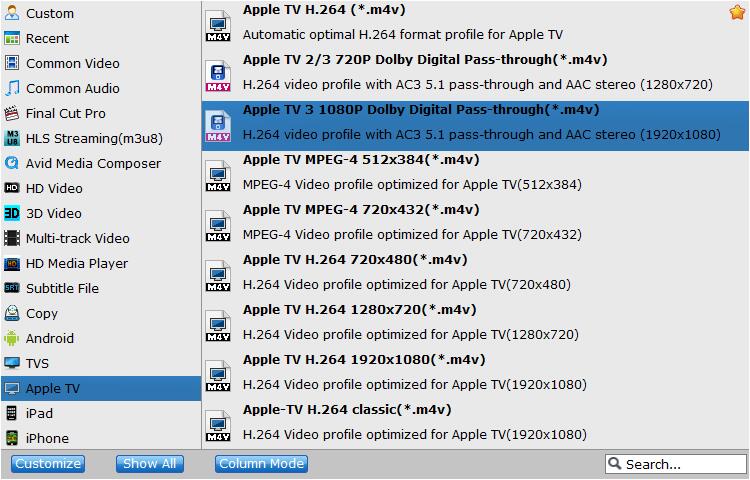This screenshot has height=480, width=750.
Task: Click the Final Cut Pro clapperboard icon
Action: click(12, 113)
